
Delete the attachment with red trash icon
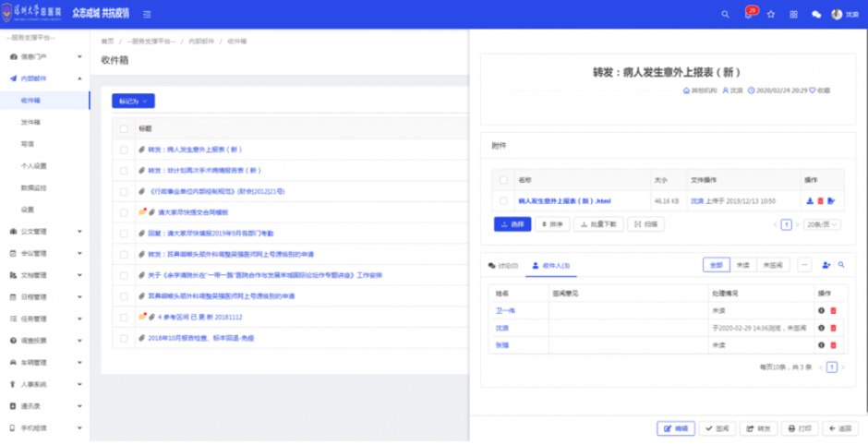820,201
